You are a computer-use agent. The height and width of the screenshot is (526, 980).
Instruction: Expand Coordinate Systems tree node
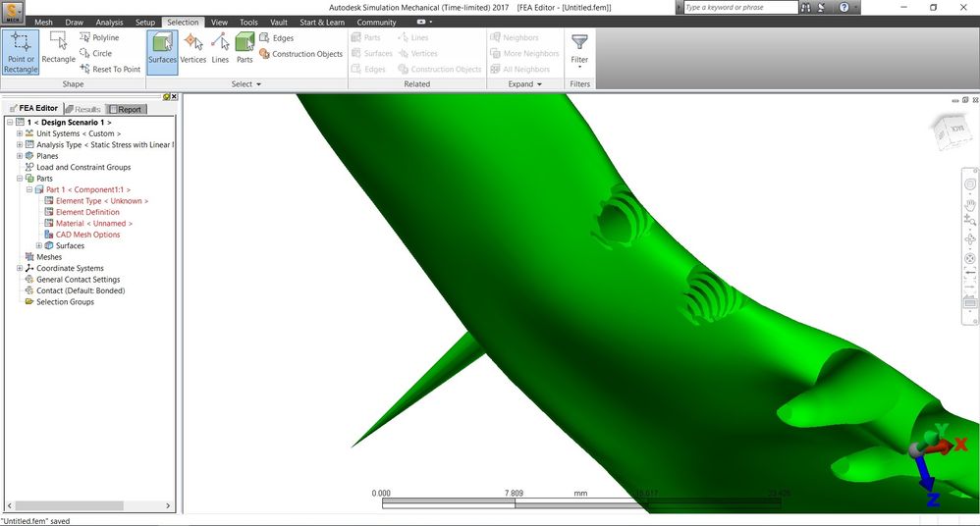click(20, 269)
